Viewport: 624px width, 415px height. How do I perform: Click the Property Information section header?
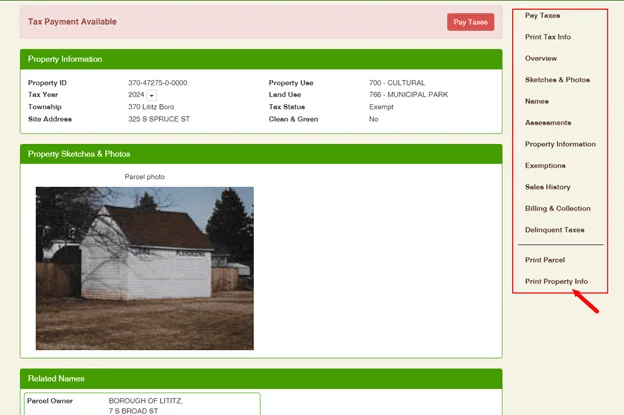[65, 60]
